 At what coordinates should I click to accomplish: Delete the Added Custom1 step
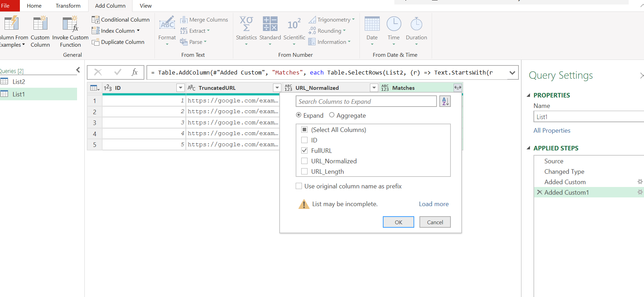pos(539,192)
